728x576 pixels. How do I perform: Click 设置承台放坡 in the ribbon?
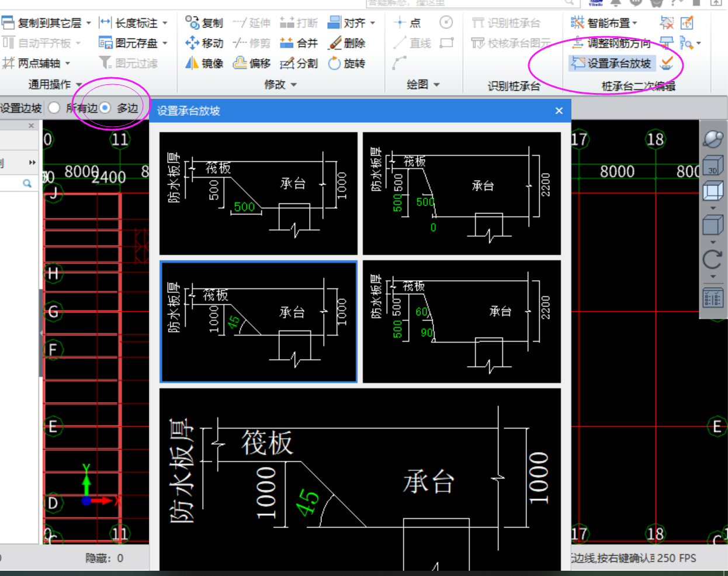click(x=611, y=63)
